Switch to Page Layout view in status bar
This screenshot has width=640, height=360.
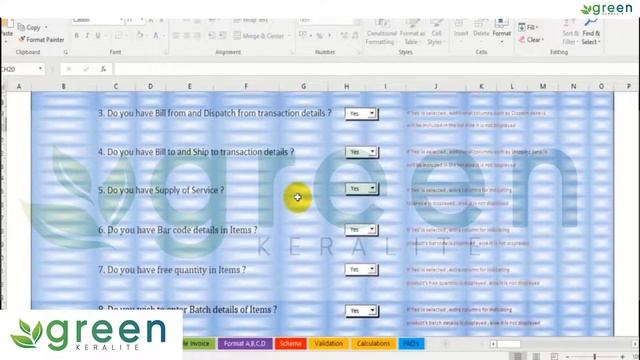pos(536,356)
